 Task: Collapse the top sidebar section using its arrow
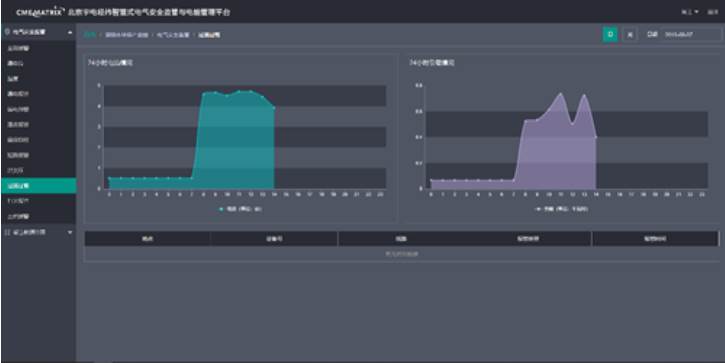point(70,32)
